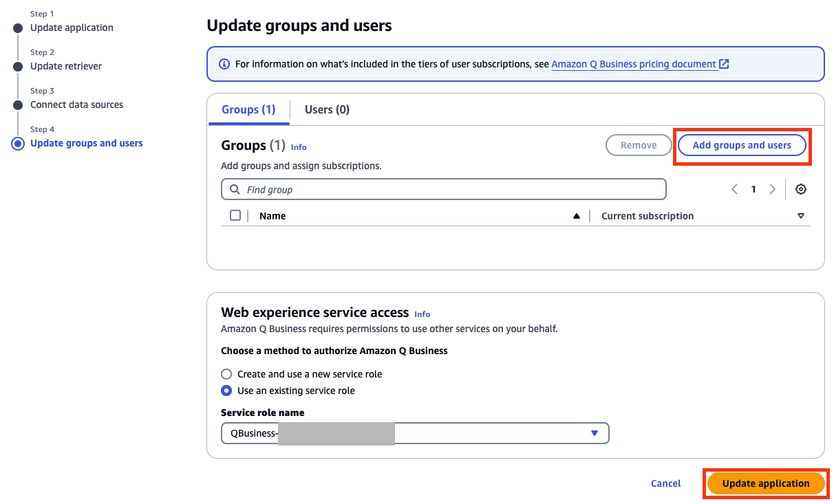Select Create and use a new service role
Image resolution: width=834 pixels, height=504 pixels.
point(226,374)
